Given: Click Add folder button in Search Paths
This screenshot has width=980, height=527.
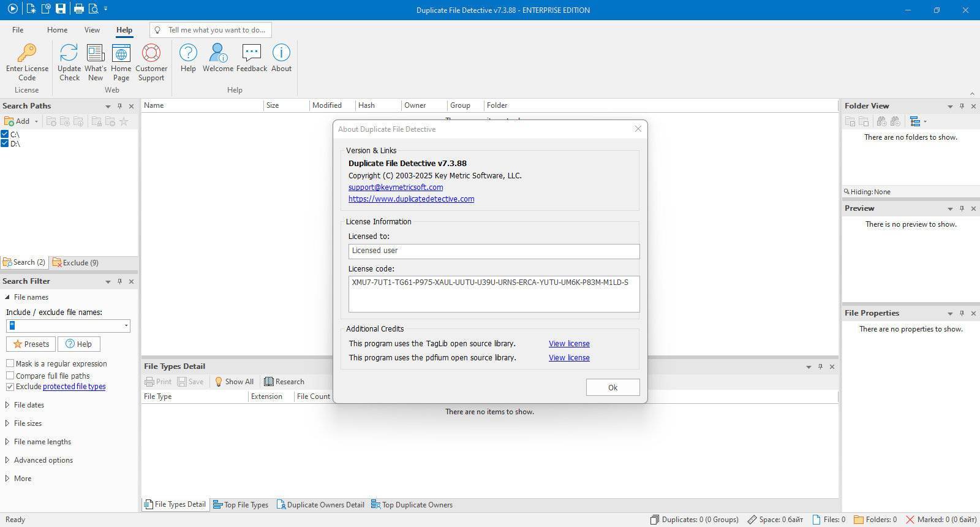Looking at the screenshot, I should (17, 121).
